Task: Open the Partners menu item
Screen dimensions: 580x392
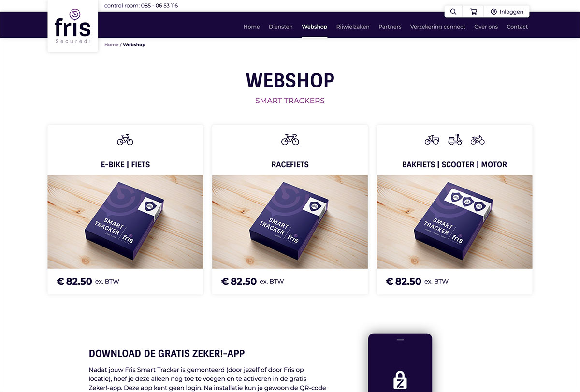Action: (390, 27)
